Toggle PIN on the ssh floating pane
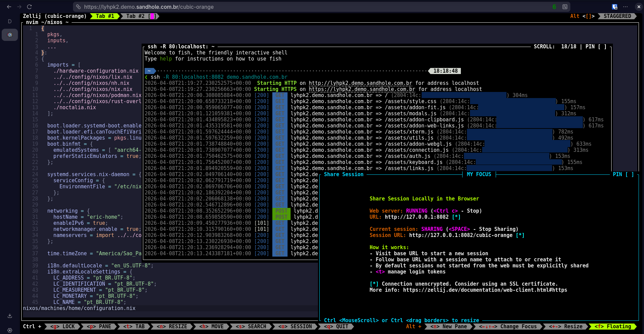This screenshot has width=644, height=334. coord(596,47)
